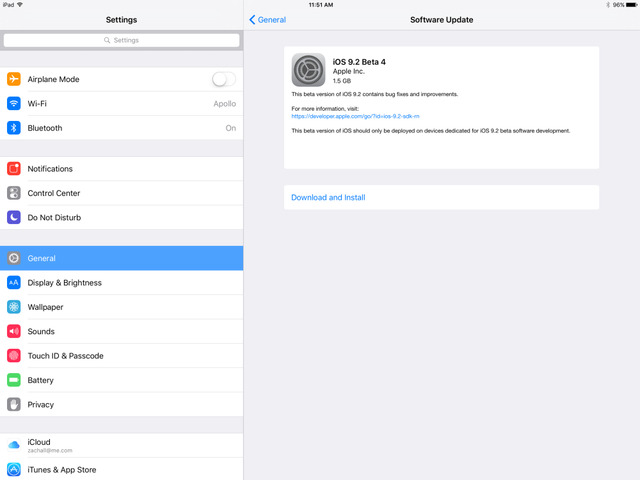The image size is (640, 480).
Task: Tap the Bluetooth settings icon
Action: 14,128
